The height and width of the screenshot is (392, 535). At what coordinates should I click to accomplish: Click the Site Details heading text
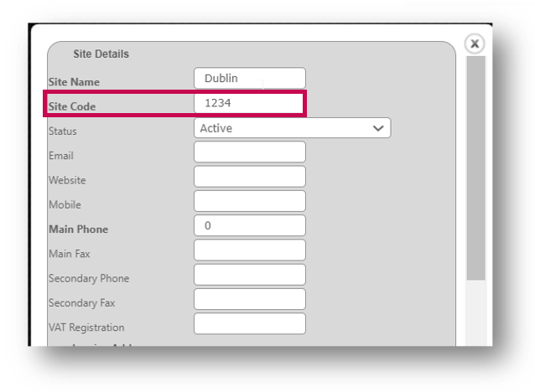101,54
